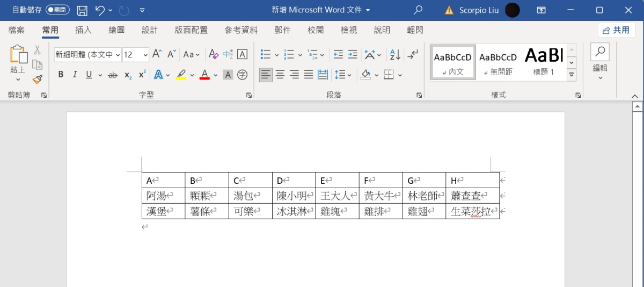Click the Save icon in title bar
This screenshot has width=644, height=287.
tap(82, 10)
